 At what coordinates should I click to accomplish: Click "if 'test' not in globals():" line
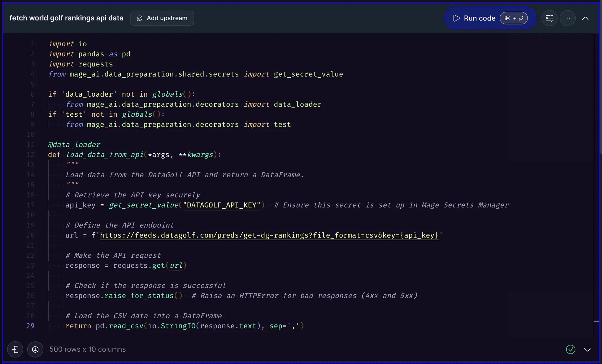coord(106,114)
